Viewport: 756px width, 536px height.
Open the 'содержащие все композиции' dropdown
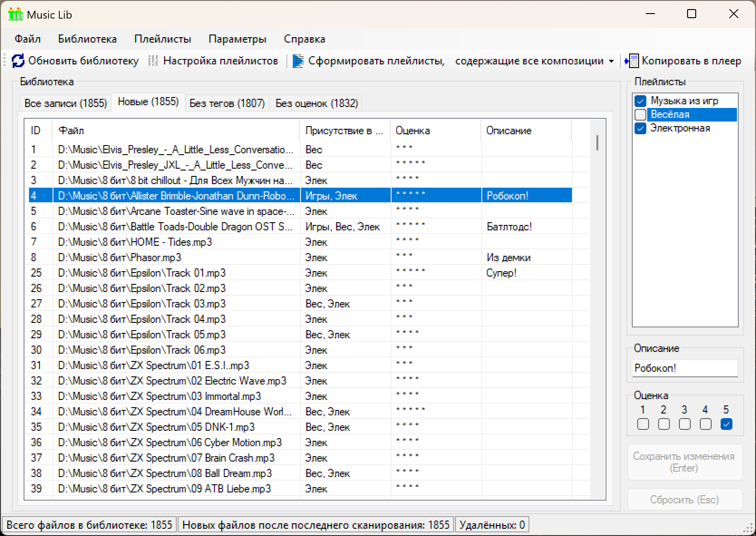pyautogui.click(x=611, y=61)
